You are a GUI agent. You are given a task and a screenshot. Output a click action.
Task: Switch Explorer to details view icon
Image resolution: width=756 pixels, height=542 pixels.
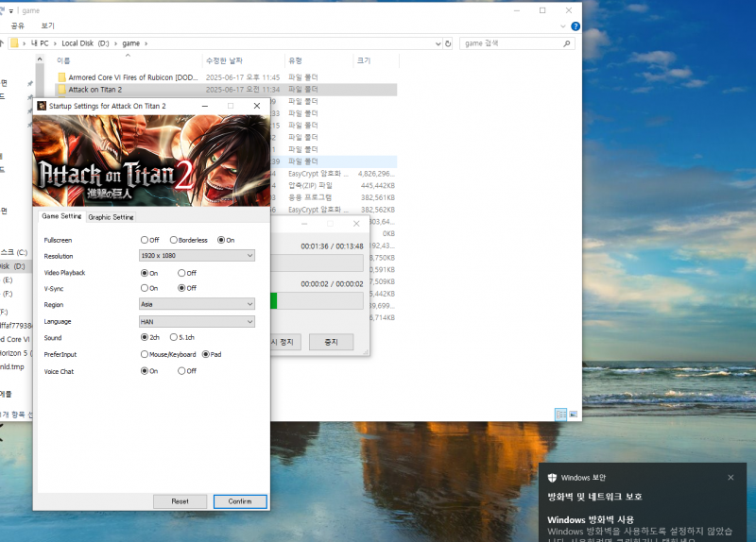560,415
